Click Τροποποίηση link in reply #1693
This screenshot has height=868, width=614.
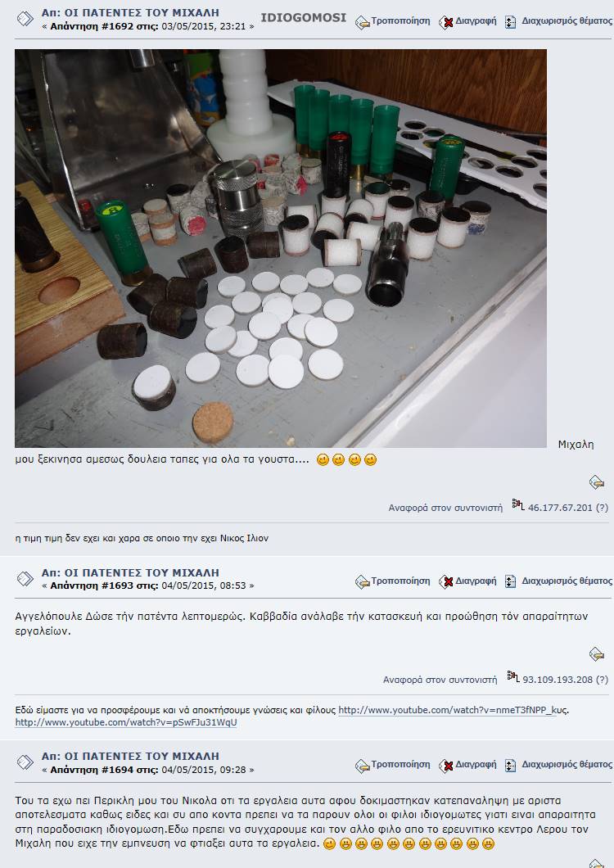[x=400, y=581]
